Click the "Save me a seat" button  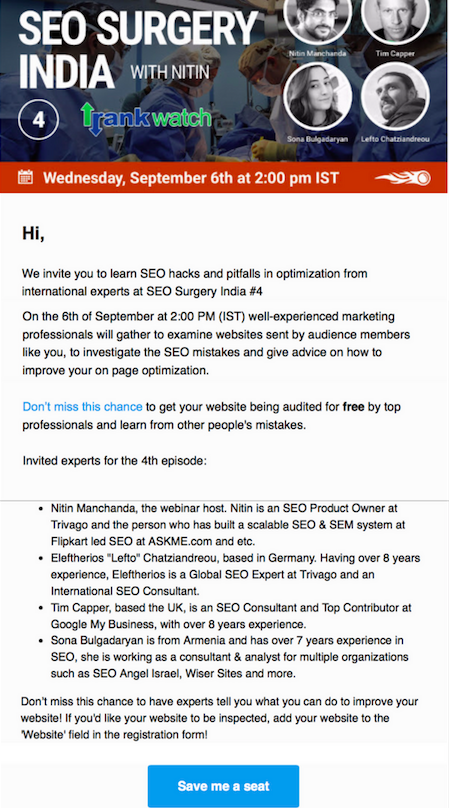click(x=223, y=786)
